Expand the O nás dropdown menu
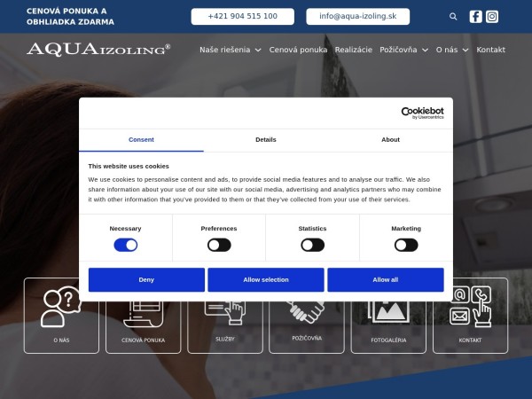The width and height of the screenshot is (532, 399). point(452,50)
